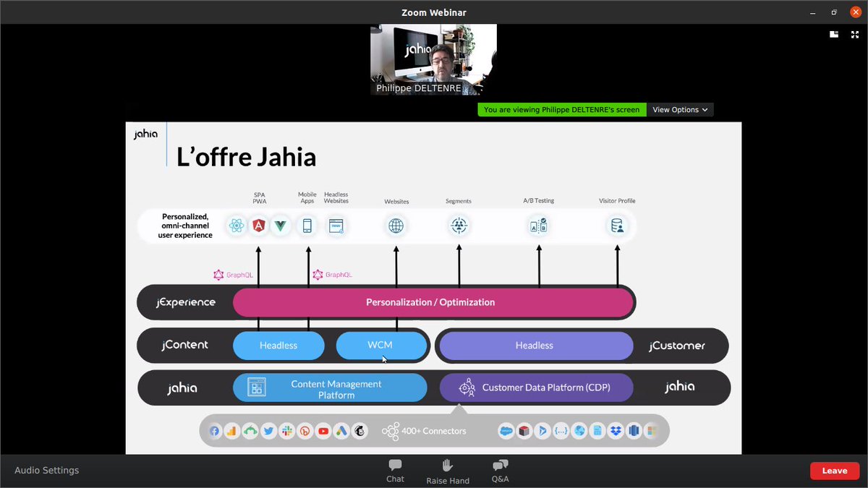The height and width of the screenshot is (488, 868).
Task: Click the A/B Testing icon
Action: (539, 226)
